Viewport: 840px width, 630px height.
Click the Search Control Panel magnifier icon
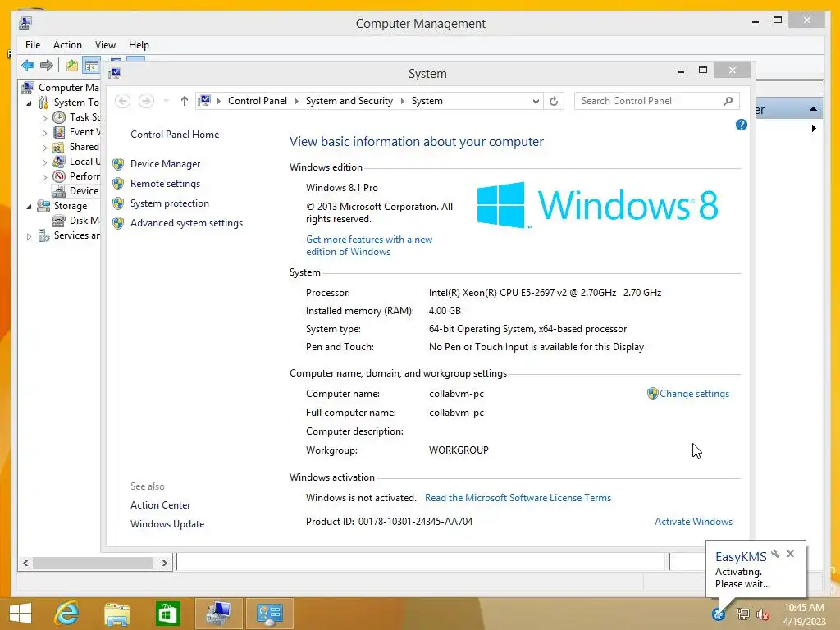728,101
